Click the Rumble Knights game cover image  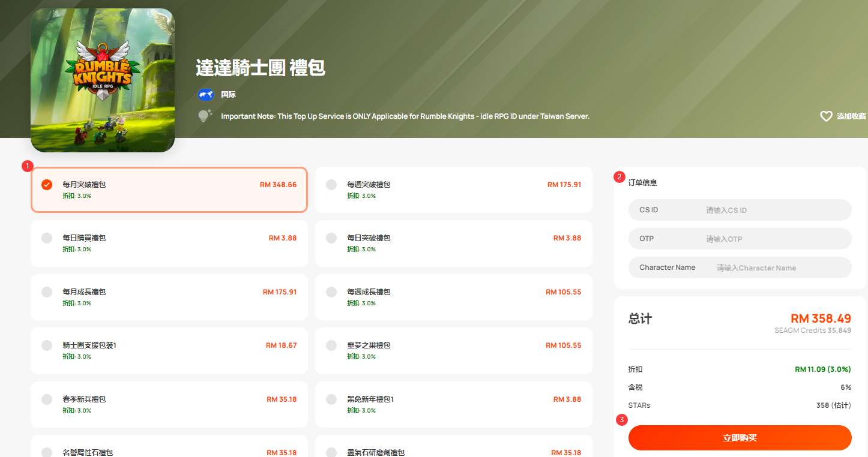[x=103, y=80]
